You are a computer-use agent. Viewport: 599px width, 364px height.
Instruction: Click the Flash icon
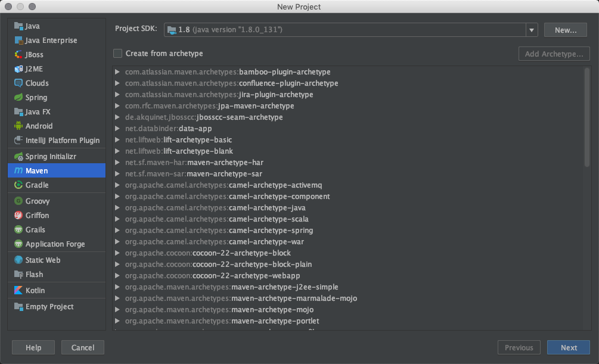point(18,274)
